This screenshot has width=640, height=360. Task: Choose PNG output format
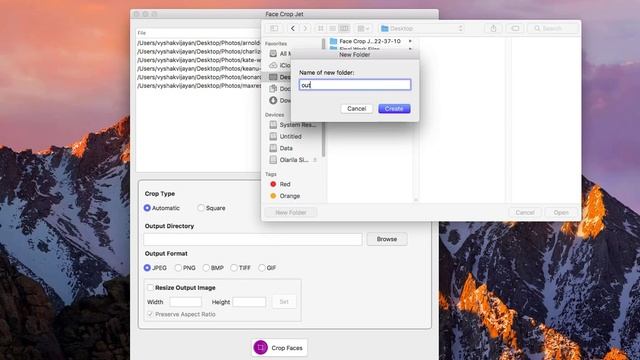click(178, 268)
